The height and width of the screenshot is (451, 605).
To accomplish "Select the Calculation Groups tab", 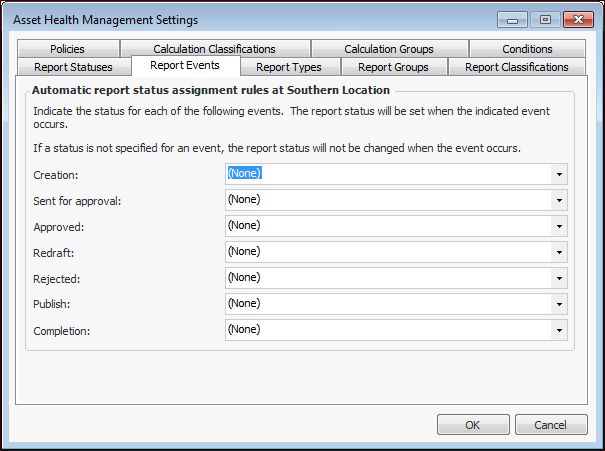I will pos(388,49).
